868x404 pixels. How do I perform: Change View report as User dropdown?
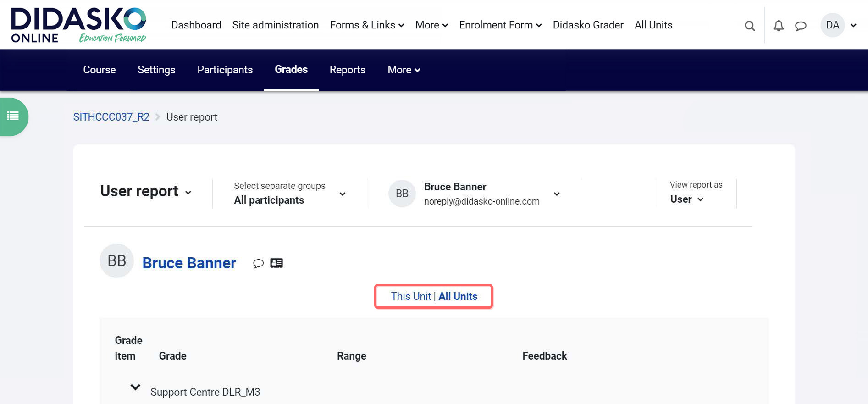pyautogui.click(x=686, y=199)
